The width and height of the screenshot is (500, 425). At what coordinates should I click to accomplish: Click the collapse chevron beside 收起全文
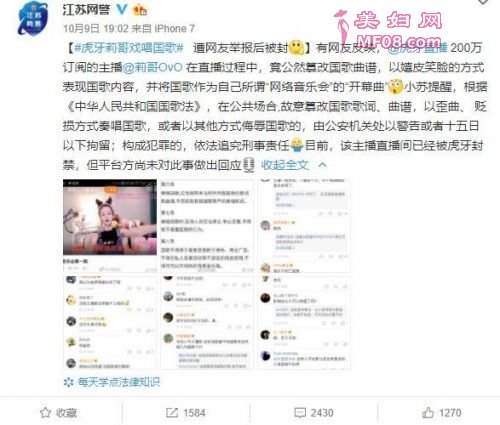pyautogui.click(x=322, y=165)
